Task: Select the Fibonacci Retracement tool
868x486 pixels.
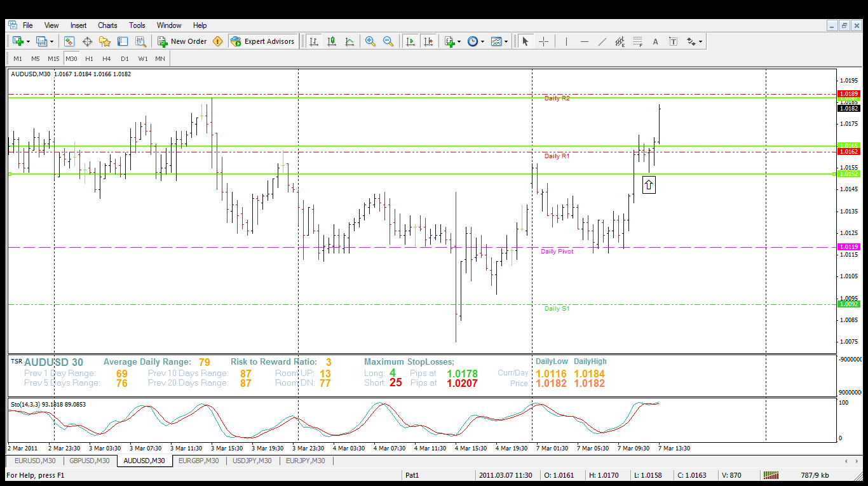Action: pos(638,41)
